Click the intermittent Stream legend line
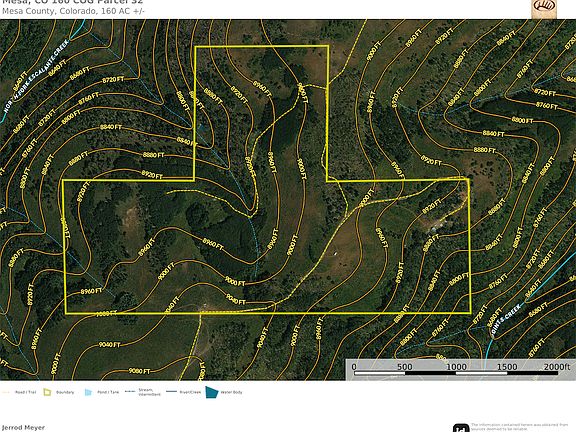Viewport: 576px width, 432px height. point(130,392)
